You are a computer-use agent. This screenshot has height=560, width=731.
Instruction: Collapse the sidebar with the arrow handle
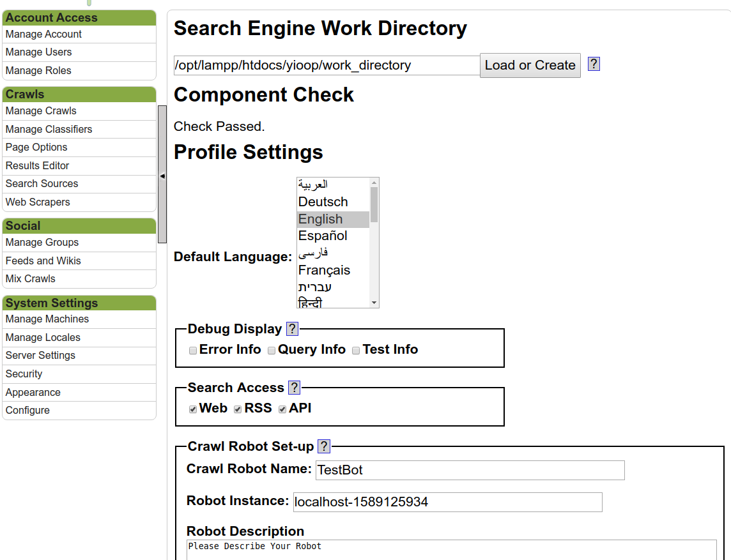[x=162, y=176]
